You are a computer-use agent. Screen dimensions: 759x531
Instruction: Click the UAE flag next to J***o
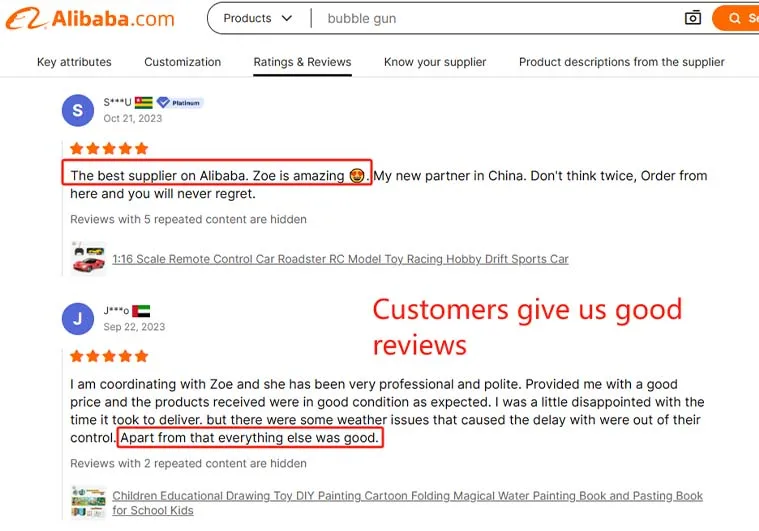[x=141, y=311]
